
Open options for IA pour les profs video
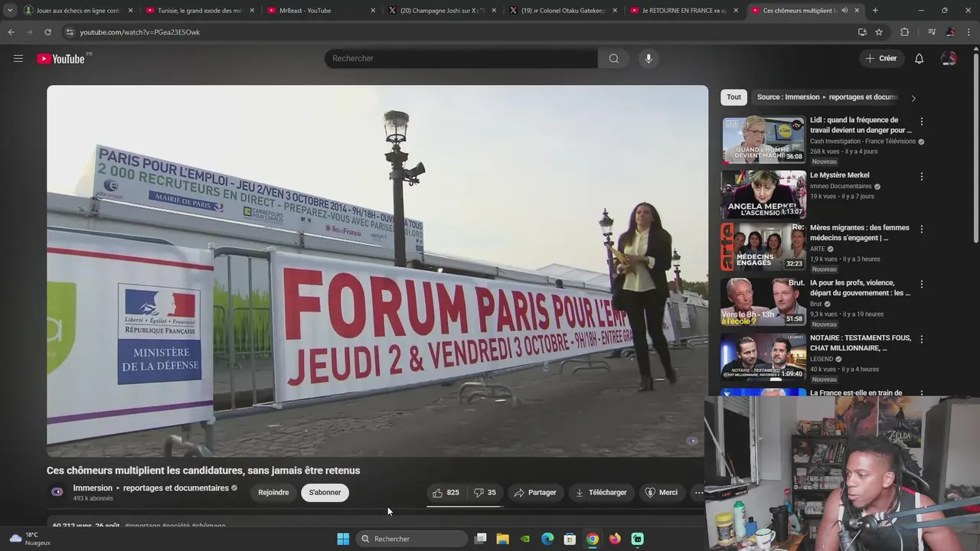tap(921, 284)
